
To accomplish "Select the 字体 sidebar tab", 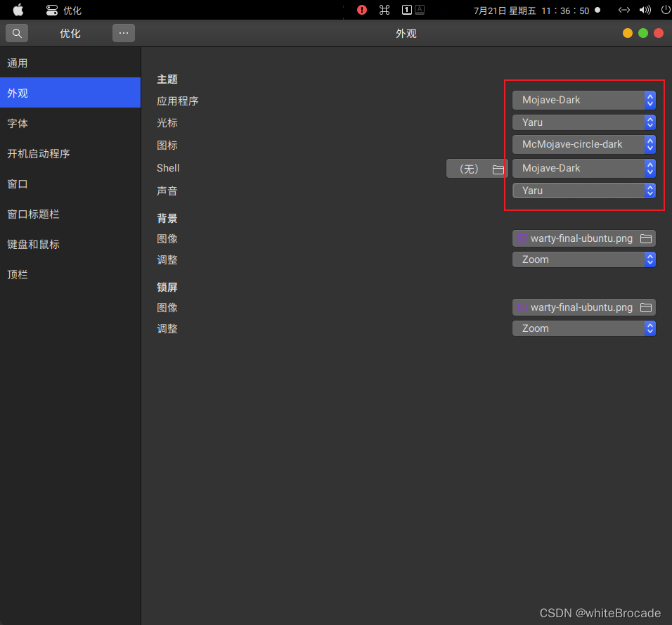I will tap(70, 124).
